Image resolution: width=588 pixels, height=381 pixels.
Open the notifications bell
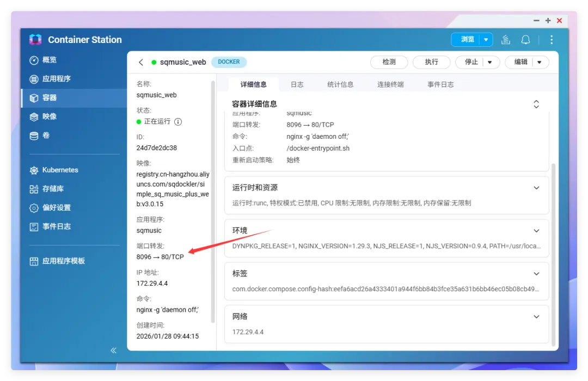pyautogui.click(x=526, y=39)
